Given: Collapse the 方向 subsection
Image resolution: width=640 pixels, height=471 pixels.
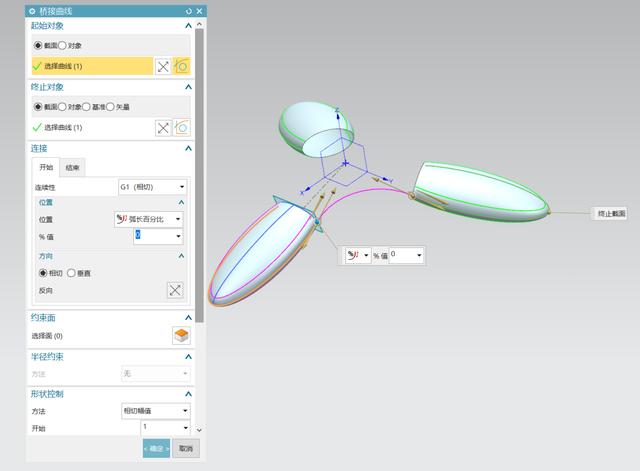Looking at the screenshot, I should coord(181,256).
